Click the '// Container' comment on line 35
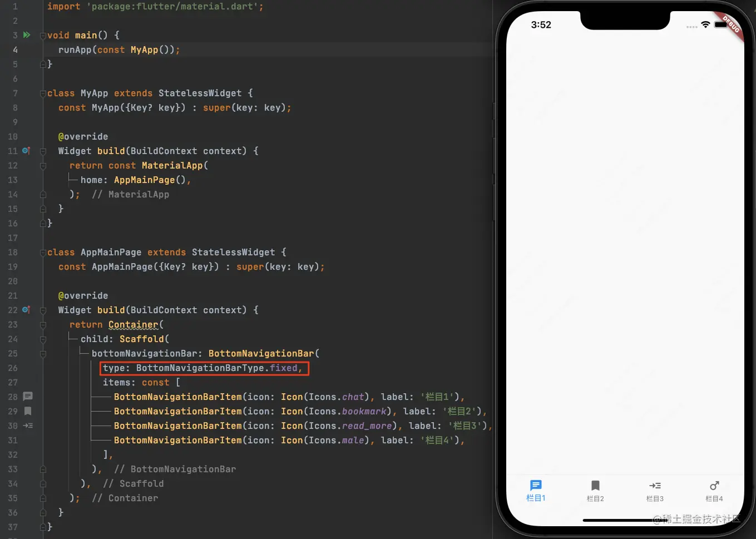Viewport: 756px width, 539px height. 125,498
